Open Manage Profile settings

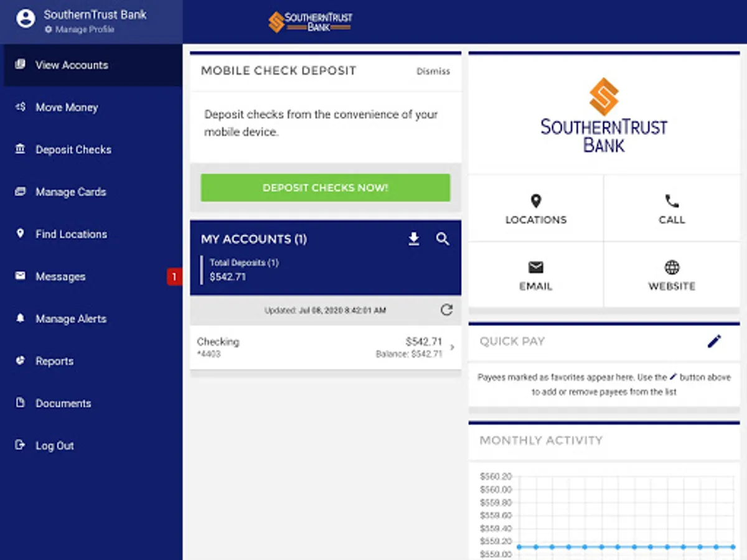80,29
